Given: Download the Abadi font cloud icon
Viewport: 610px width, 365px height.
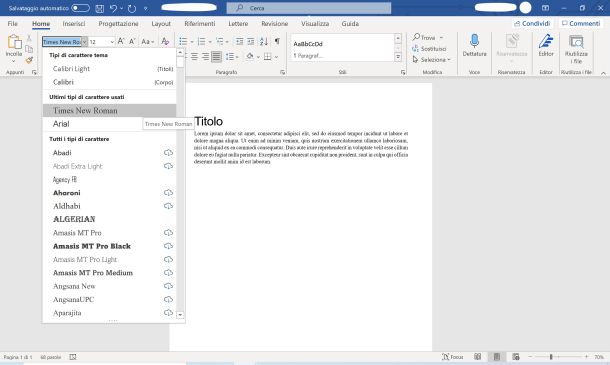Looking at the screenshot, I should coord(168,153).
